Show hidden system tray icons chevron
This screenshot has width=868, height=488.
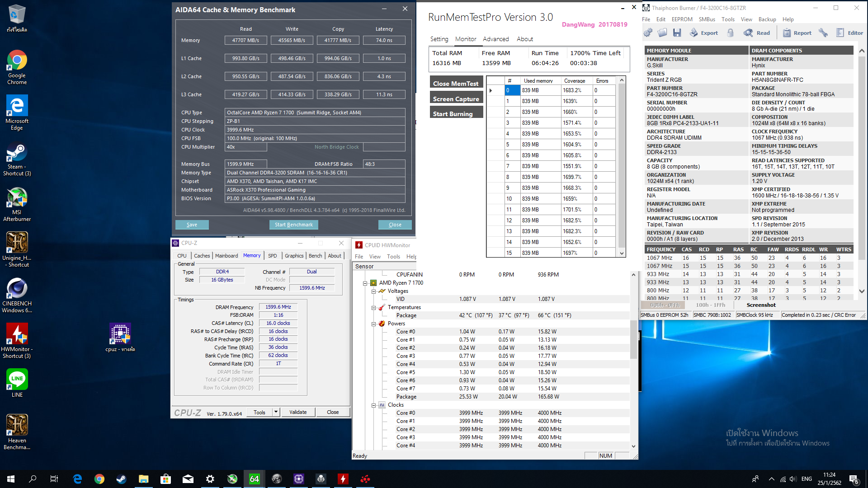click(x=771, y=479)
